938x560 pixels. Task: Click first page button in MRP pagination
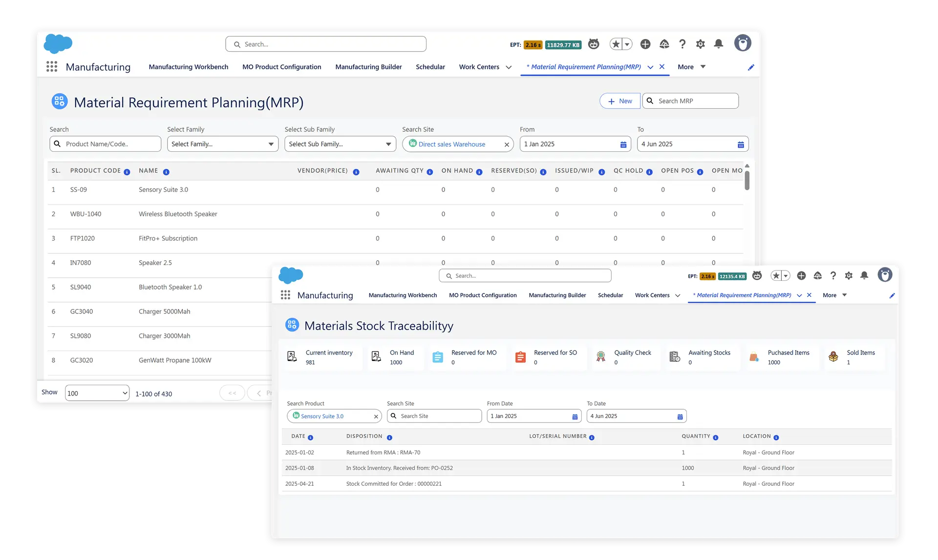232,393
